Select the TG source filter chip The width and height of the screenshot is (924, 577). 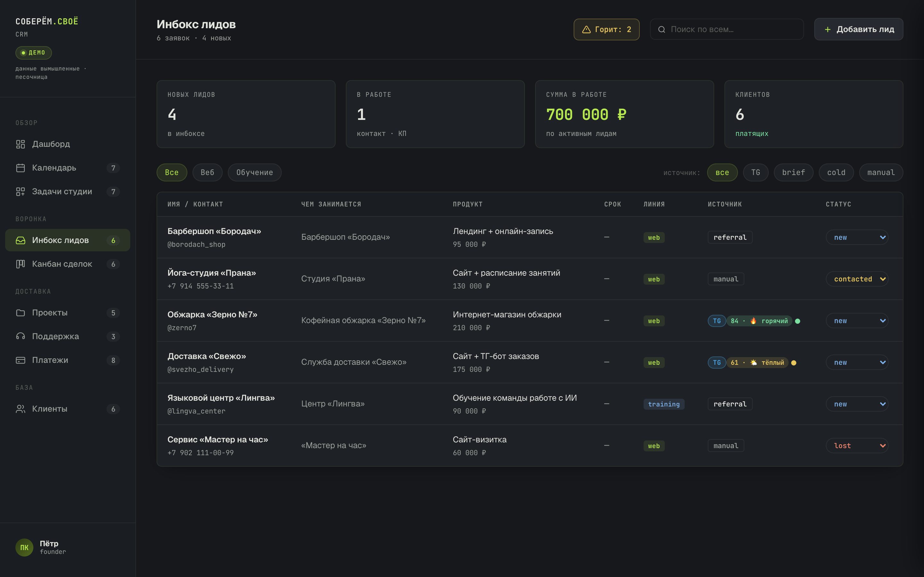pyautogui.click(x=756, y=172)
